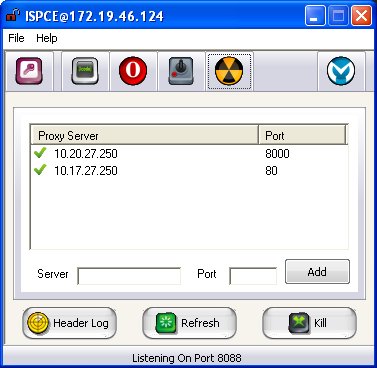Image resolution: width=377 pixels, height=368 pixels.
Task: Click green checkmark beside 10.20.27.250
Action: 40,153
